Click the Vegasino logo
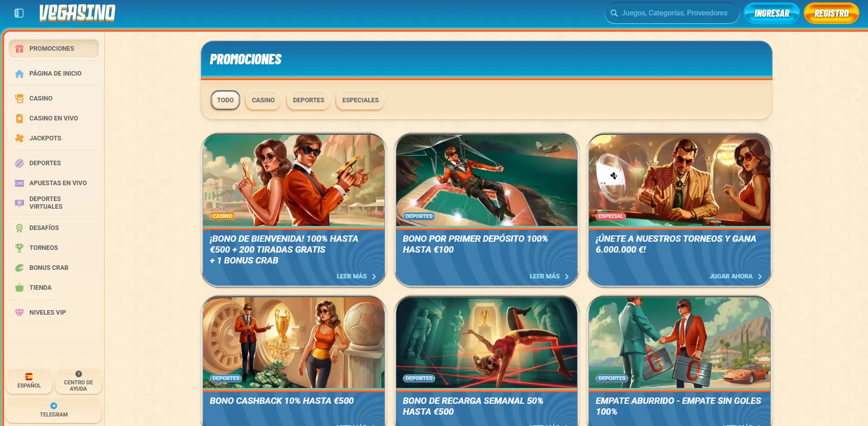This screenshot has width=868, height=426. click(77, 13)
